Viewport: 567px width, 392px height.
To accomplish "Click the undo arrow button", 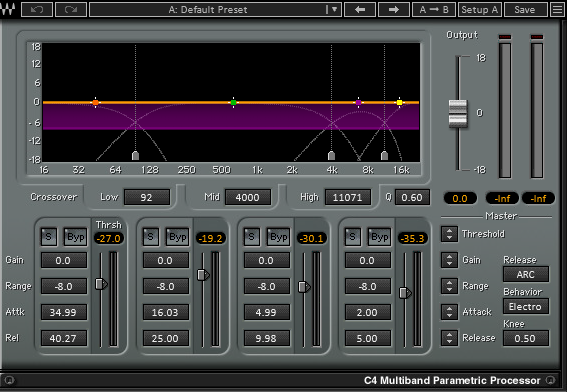I will tap(37, 9).
